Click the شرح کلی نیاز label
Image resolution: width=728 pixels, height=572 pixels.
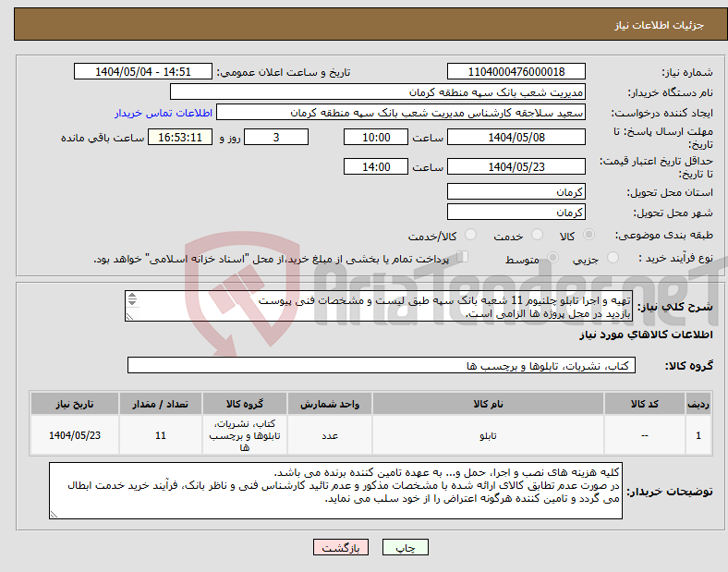(x=675, y=307)
